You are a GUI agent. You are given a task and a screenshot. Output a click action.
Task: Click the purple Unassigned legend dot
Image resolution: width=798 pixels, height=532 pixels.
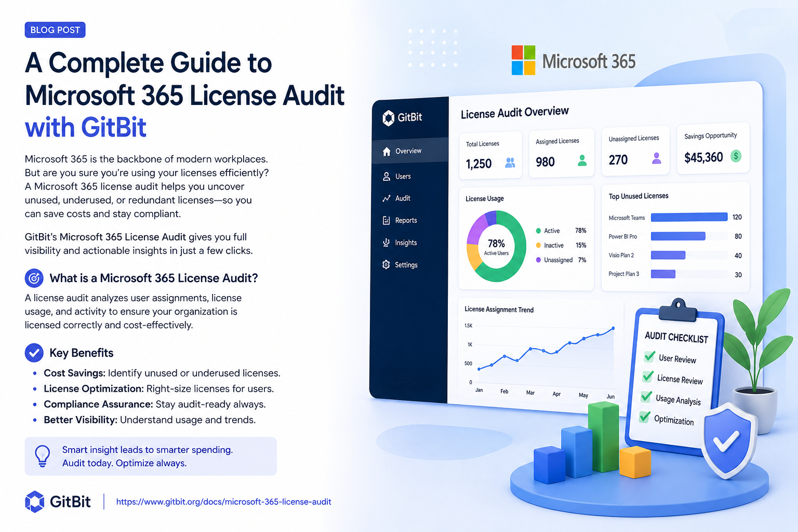538,260
